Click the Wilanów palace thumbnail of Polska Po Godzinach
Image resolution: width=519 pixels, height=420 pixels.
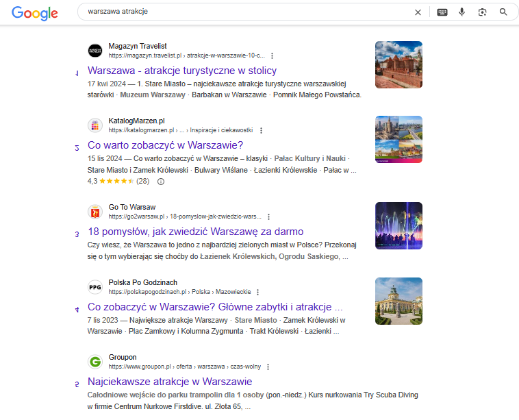pos(398,301)
